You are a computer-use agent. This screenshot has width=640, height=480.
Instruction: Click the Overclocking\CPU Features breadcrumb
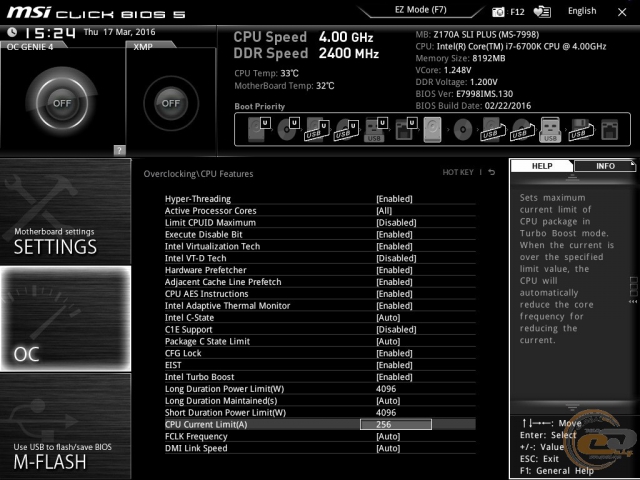[x=198, y=174]
